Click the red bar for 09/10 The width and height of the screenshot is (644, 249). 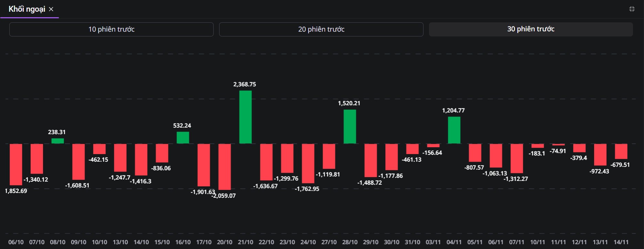coord(78,162)
